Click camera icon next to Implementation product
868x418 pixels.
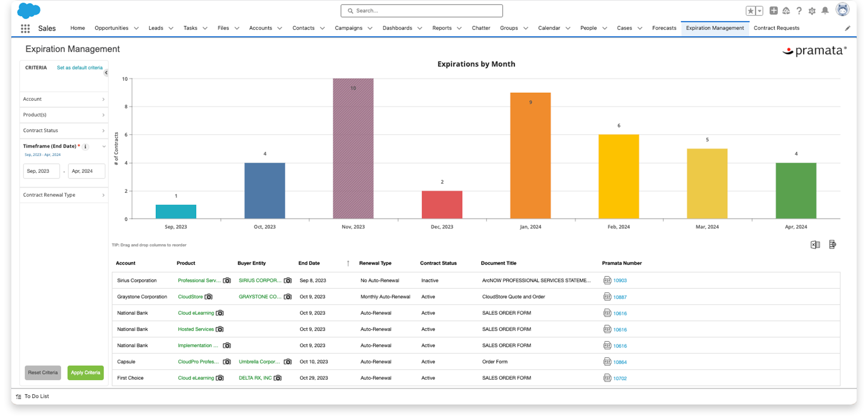point(227,345)
